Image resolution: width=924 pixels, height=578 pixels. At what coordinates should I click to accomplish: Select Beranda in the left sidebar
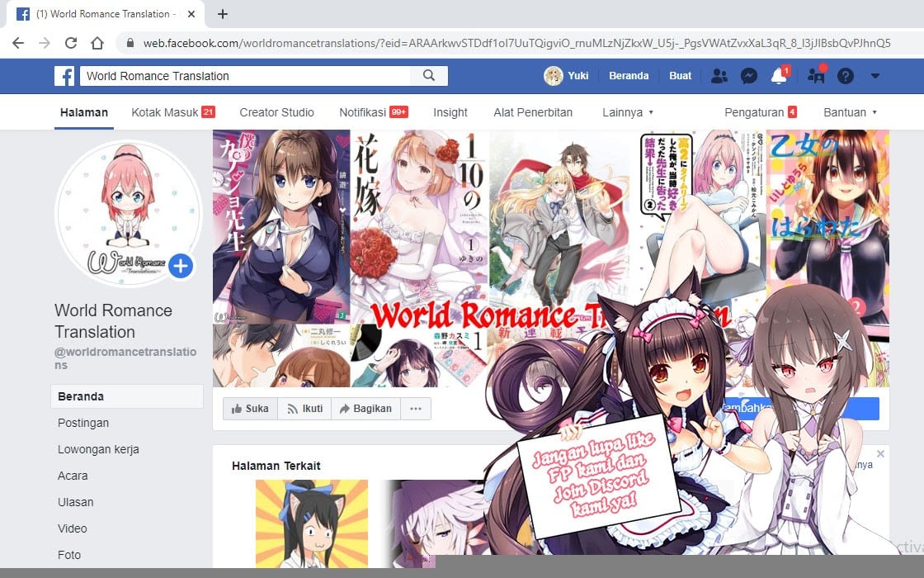[127, 396]
